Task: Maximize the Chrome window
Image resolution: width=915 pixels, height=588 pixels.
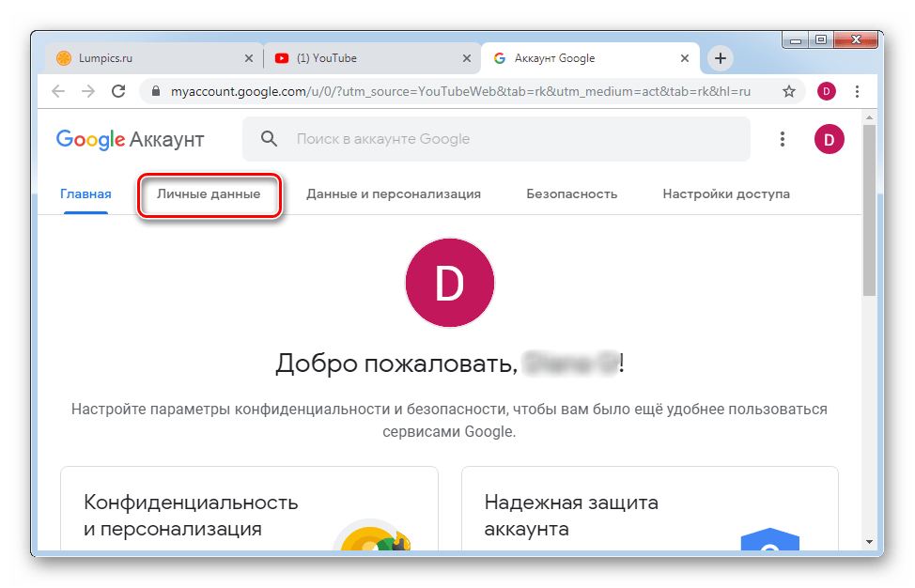Action: (x=821, y=40)
